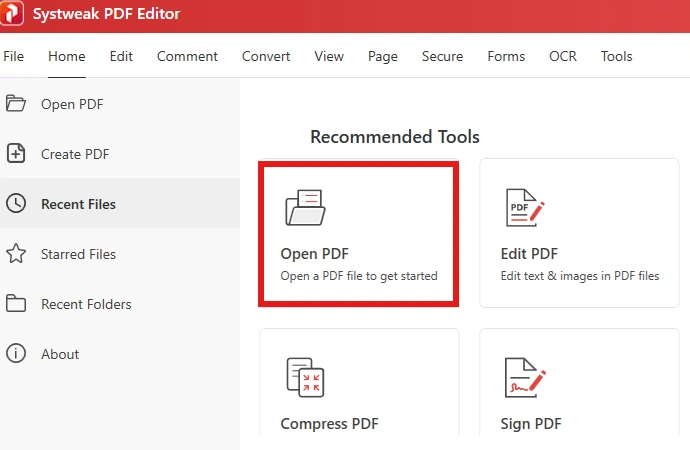This screenshot has width=690, height=450.
Task: Click the Edit PDF pencil document icon
Action: 525,208
